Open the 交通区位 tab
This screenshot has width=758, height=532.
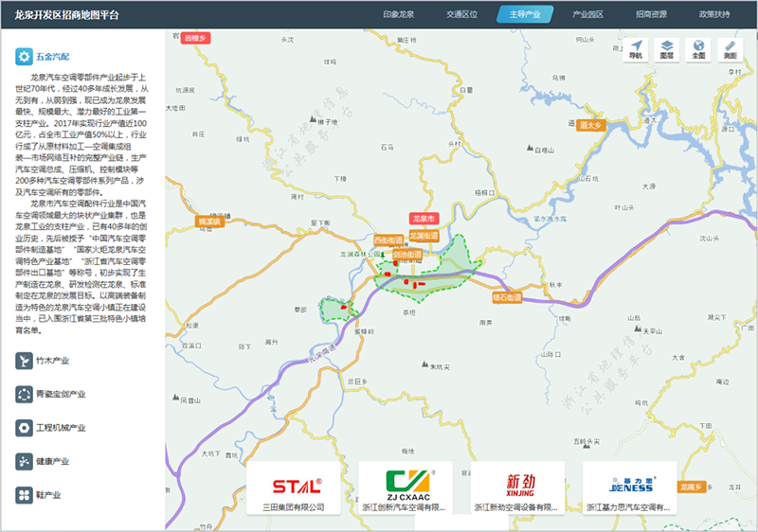click(461, 15)
